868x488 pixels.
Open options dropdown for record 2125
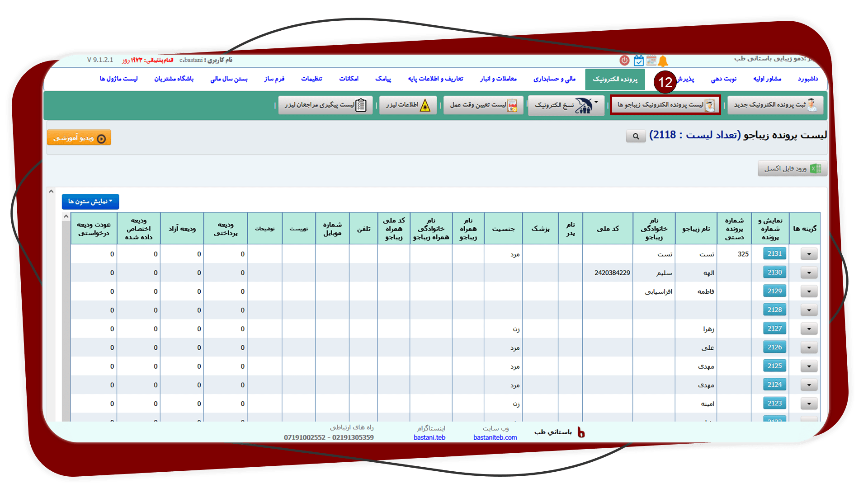pos(809,366)
